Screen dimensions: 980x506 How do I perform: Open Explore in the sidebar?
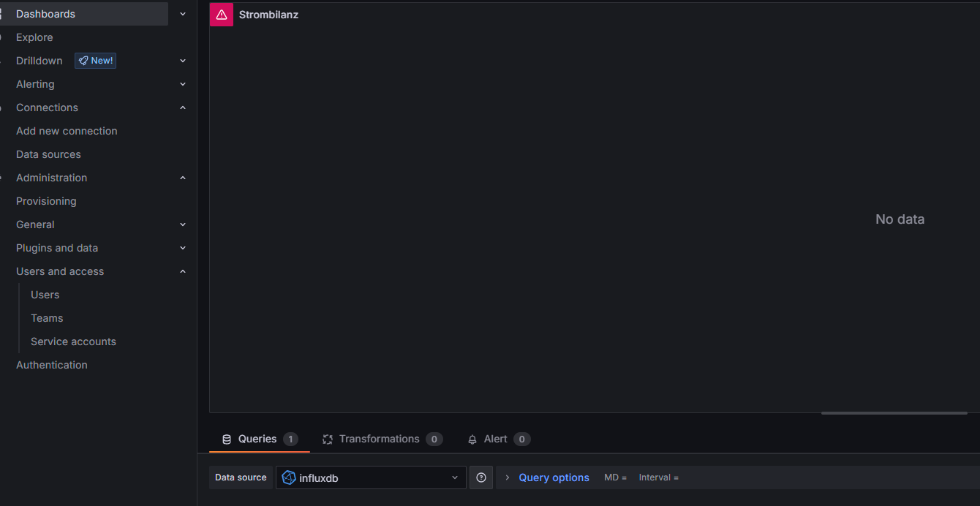34,37
